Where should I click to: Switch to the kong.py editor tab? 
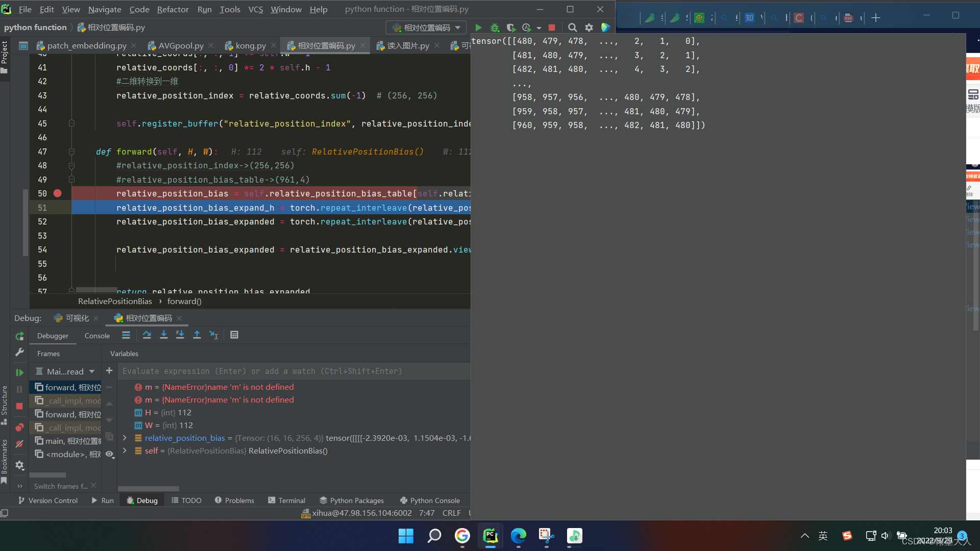tap(250, 46)
